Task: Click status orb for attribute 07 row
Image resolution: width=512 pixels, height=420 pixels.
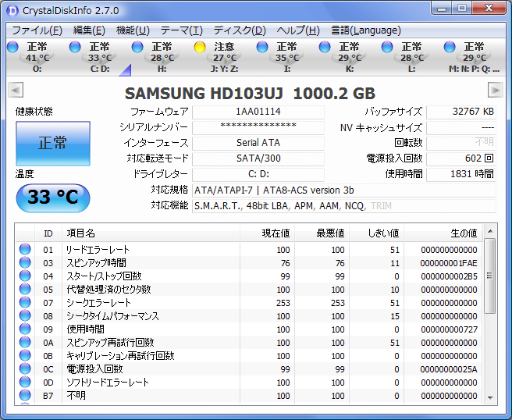Action: [25, 302]
